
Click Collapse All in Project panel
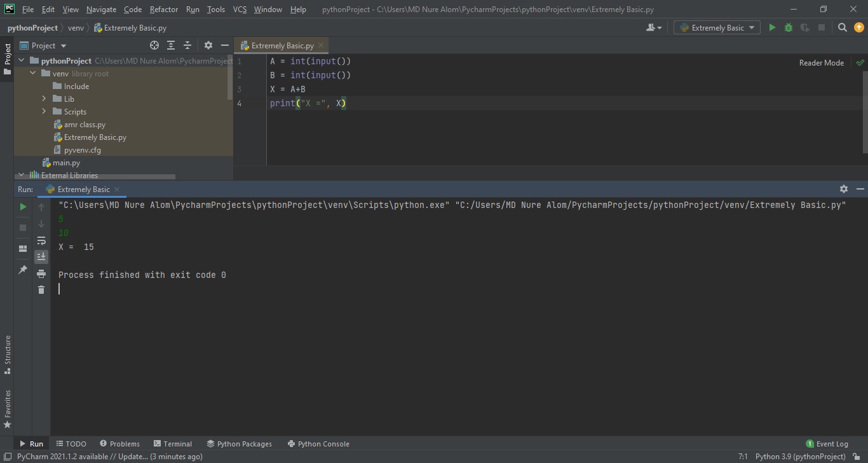coord(187,45)
